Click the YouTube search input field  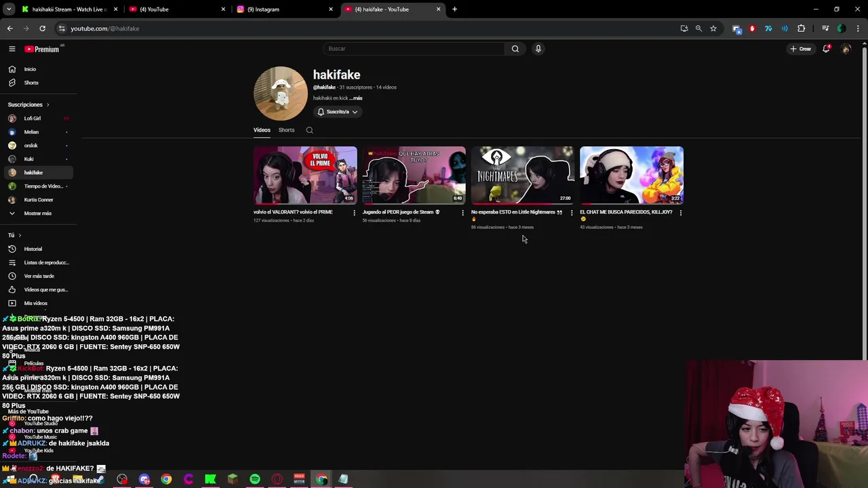(414, 49)
